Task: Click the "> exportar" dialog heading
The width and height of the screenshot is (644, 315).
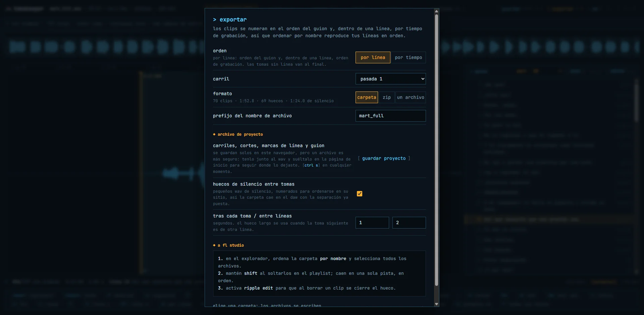Action: pyautogui.click(x=230, y=20)
